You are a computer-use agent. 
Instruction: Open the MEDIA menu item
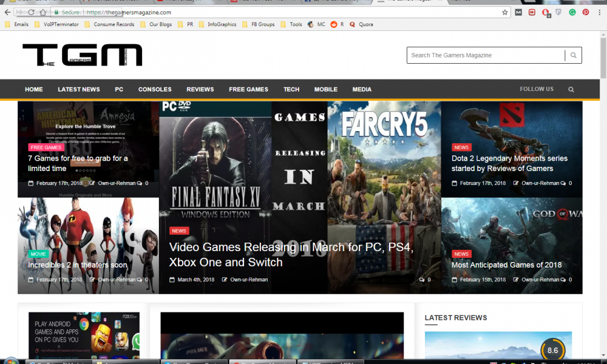tap(362, 89)
